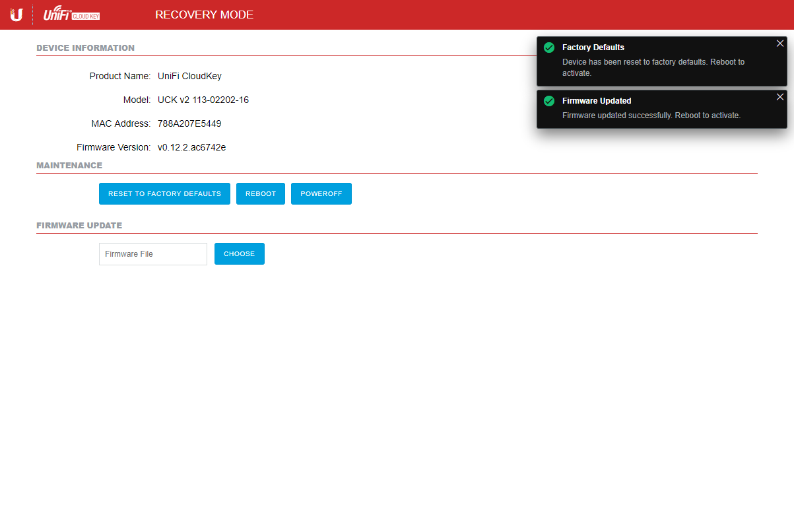Screen dimensions: 794x532
Task: Power off the device using Poweroff
Action: 321,194
